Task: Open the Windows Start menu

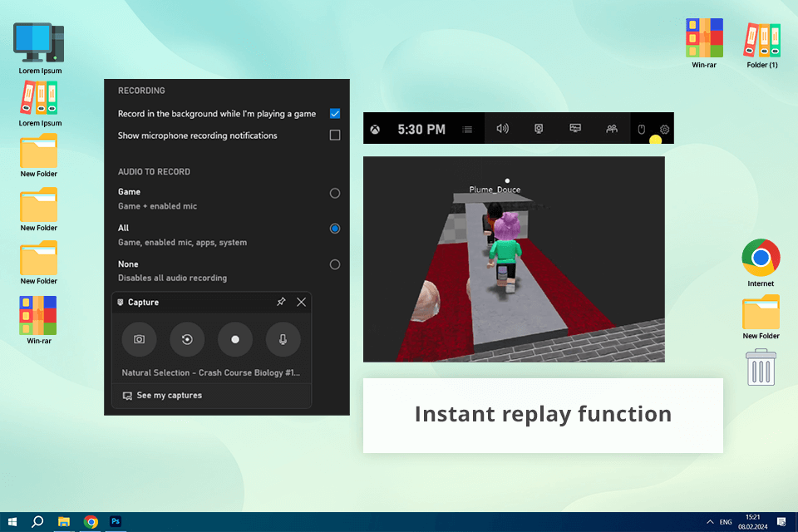Action: tap(12, 522)
